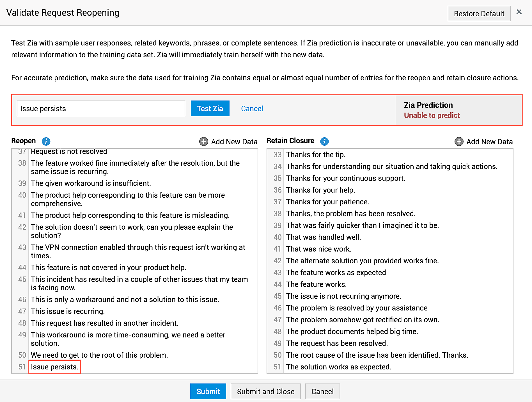Select 'The solution works as expected.' entry
The image size is (532, 402).
click(338, 367)
